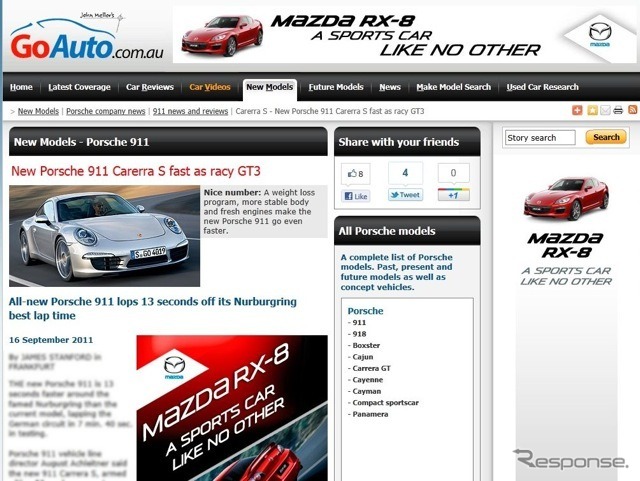Viewport: 640px width, 481px height.
Task: Open the Make Model Search menu item
Action: pyautogui.click(x=453, y=87)
